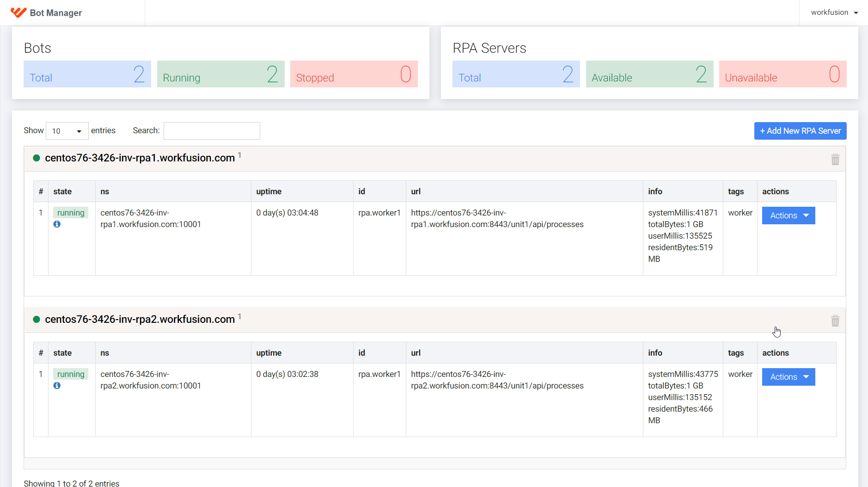Focus the Search input field
The image size is (868, 487).
coord(212,131)
